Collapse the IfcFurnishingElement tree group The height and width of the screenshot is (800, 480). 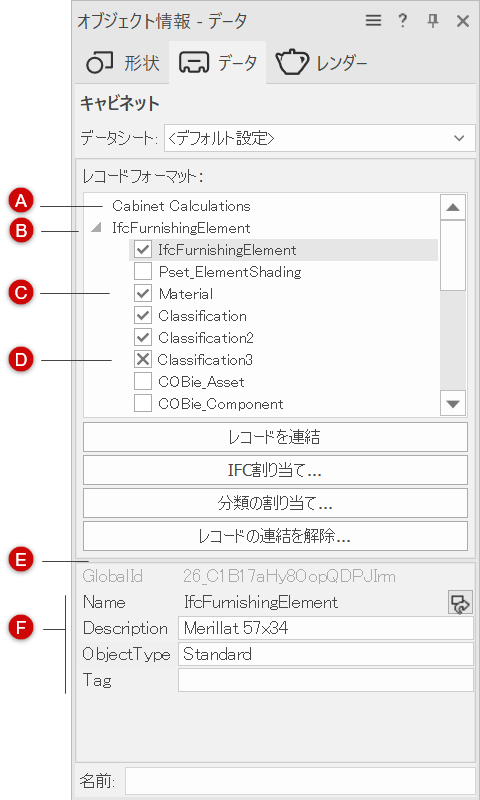95,229
